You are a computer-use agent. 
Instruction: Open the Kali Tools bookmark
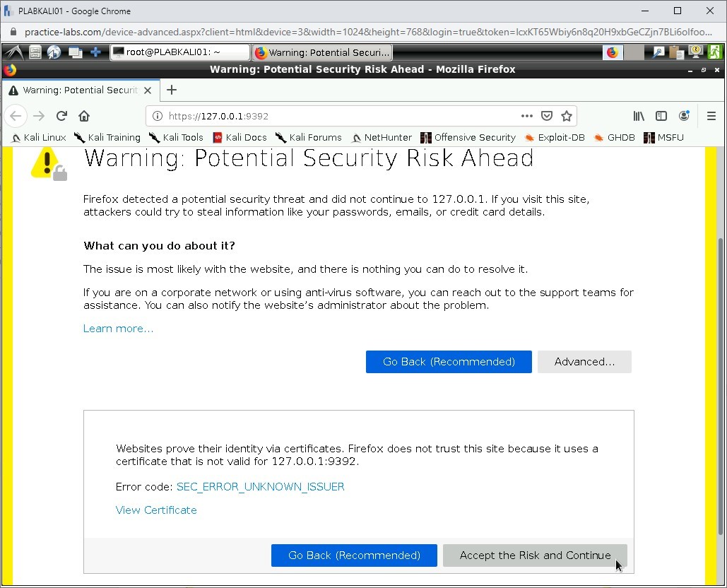tap(176, 138)
